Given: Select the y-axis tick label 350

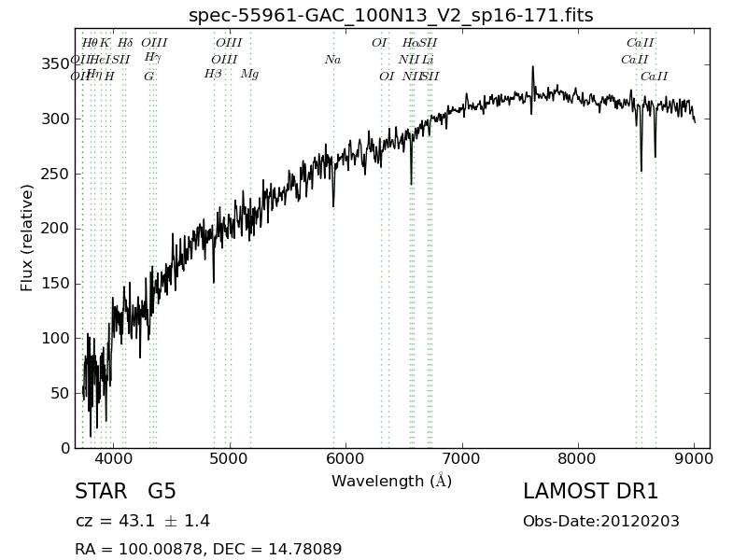Looking at the screenshot, I should click(55, 63).
